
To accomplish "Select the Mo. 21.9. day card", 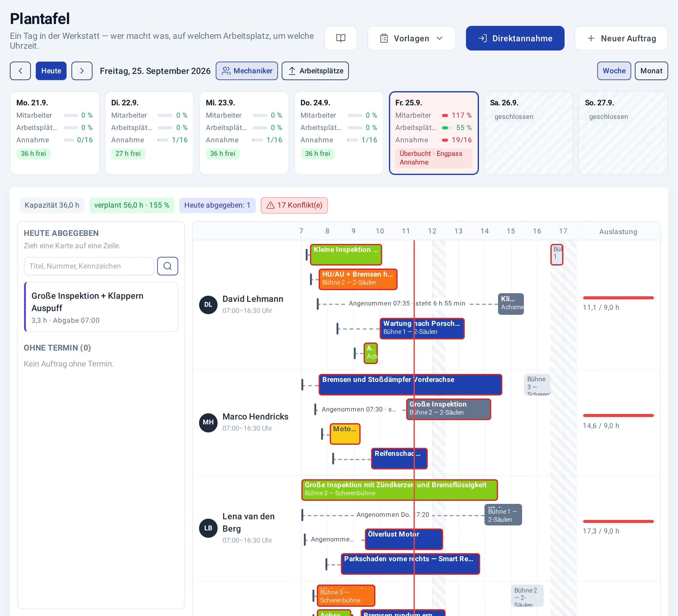I will tap(55, 133).
